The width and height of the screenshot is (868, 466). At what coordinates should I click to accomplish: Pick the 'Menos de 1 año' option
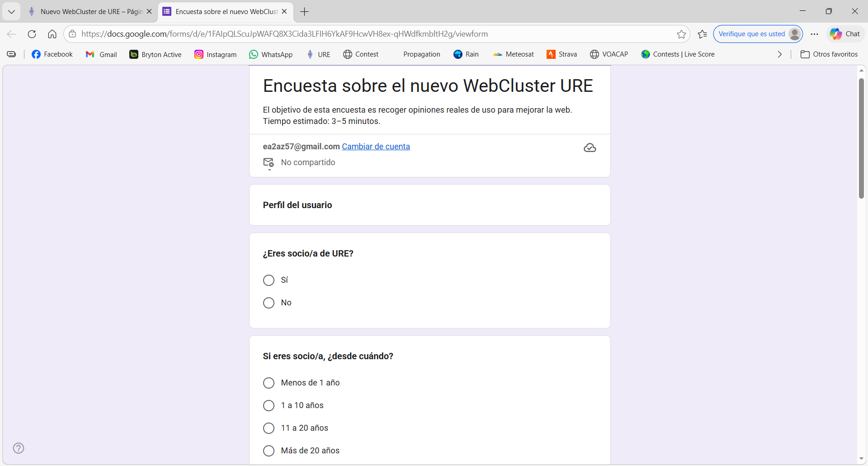pyautogui.click(x=269, y=383)
